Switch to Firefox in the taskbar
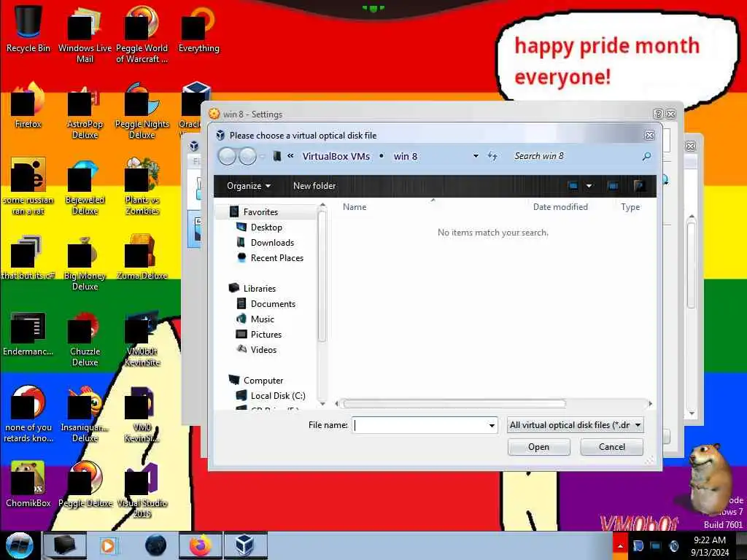 pos(201,545)
